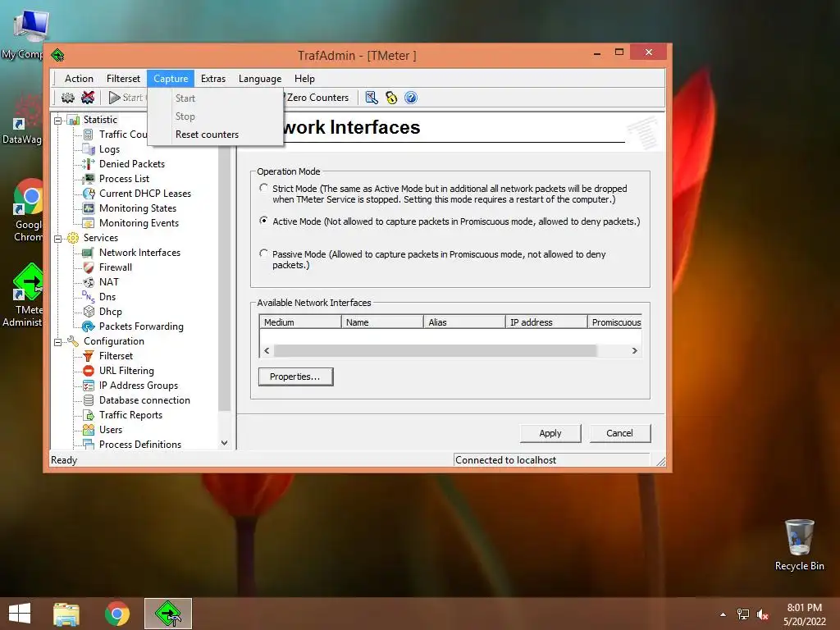Choose Reset counters in Capture menu
The image size is (840, 630).
coord(216,135)
